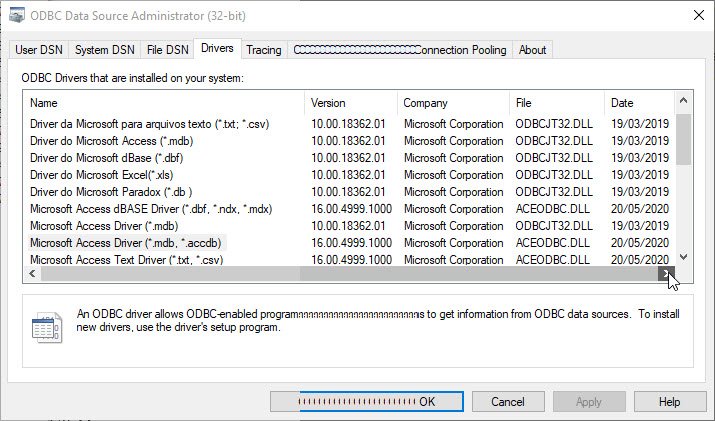Select Driver do Microsoft dBase (*.dbf)
Viewport: 715px width, 421px height.
[x=349, y=158]
